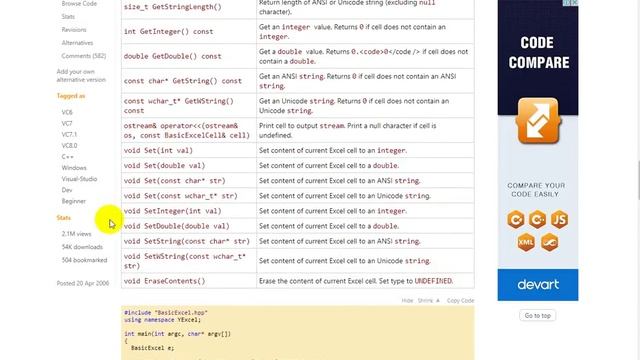Click 'const char* GetString() const' cell
This screenshot has width=640, height=360.
[189, 81]
